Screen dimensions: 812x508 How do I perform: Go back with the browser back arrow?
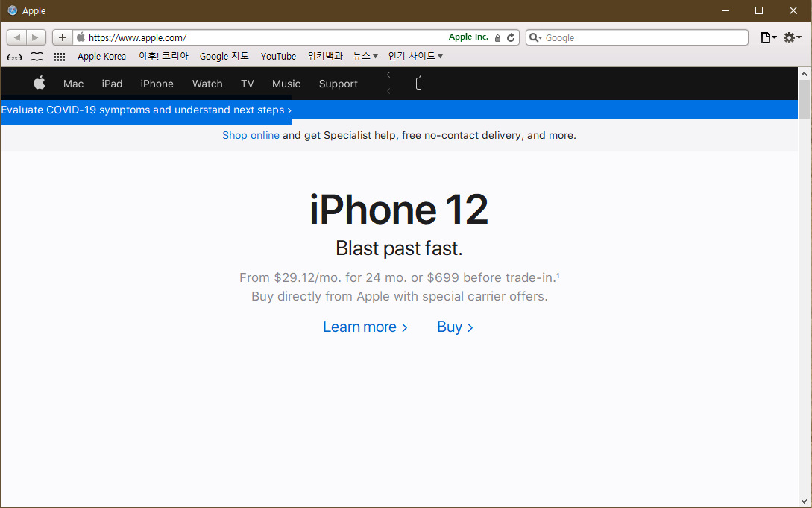point(16,37)
